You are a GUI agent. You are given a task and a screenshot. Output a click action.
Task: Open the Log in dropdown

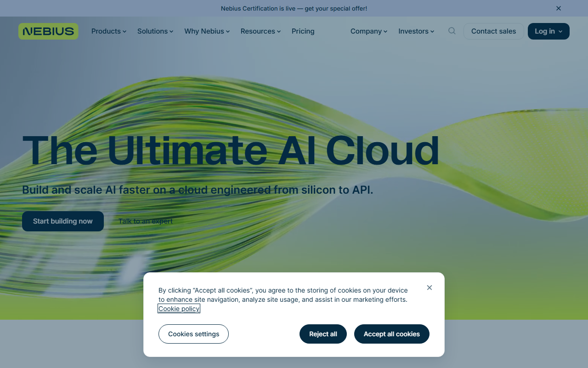548,31
